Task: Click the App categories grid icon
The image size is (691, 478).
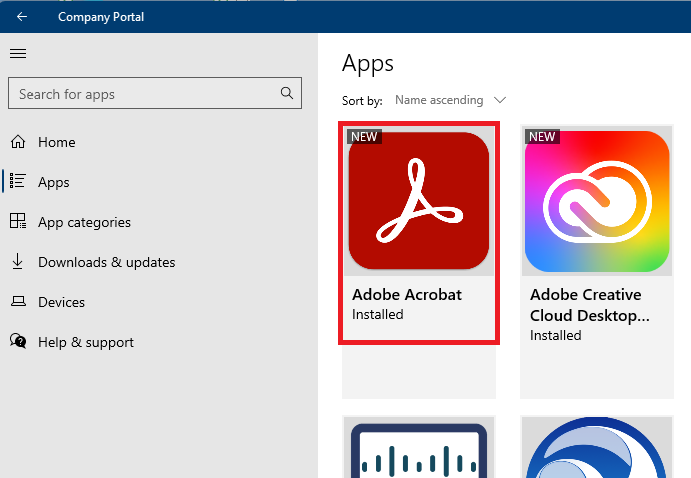Action: [18, 222]
